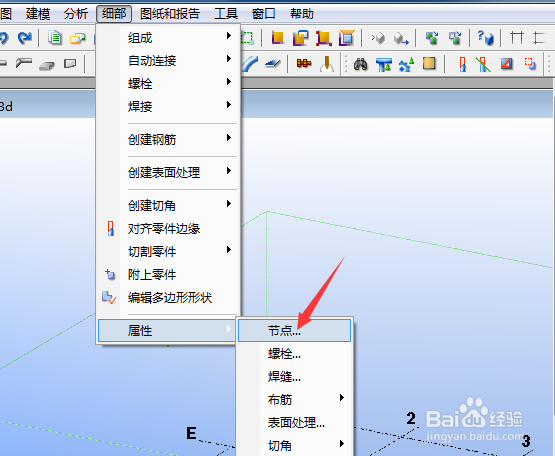Image resolution: width=555 pixels, height=456 pixels.
Task: Select the grey steel plate icon
Action: click(x=47, y=65)
